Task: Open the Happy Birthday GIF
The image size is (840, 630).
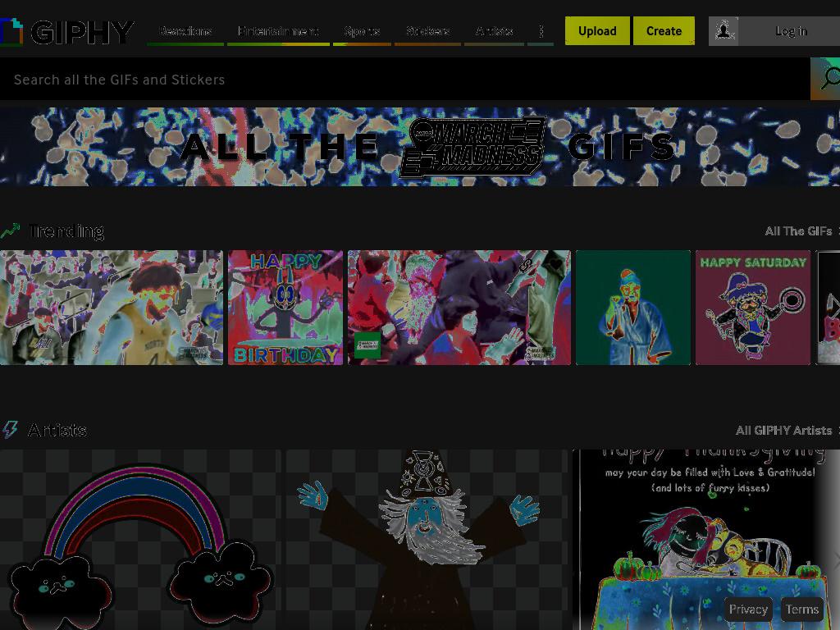Action: 285,308
